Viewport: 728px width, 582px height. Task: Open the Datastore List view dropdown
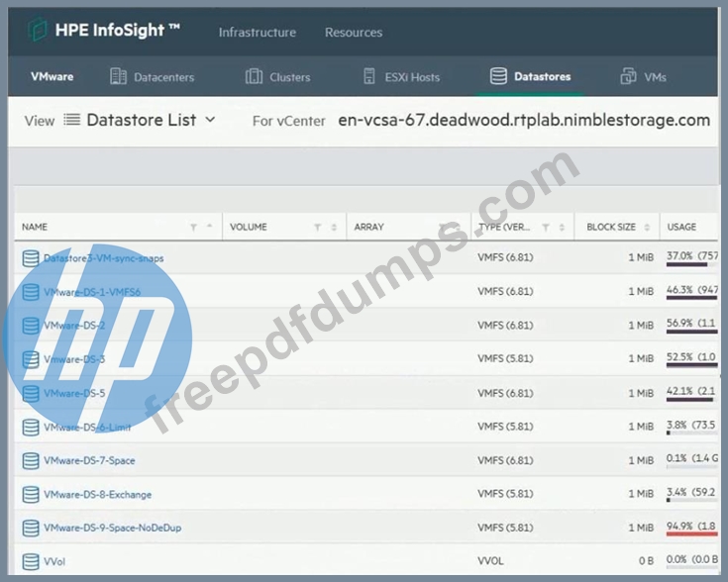151,120
